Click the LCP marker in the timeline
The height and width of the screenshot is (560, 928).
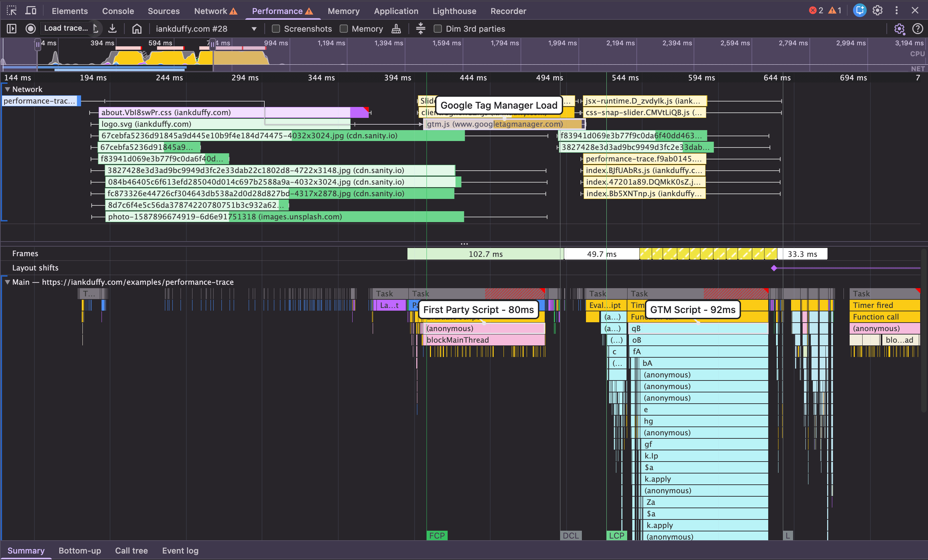[x=617, y=535]
